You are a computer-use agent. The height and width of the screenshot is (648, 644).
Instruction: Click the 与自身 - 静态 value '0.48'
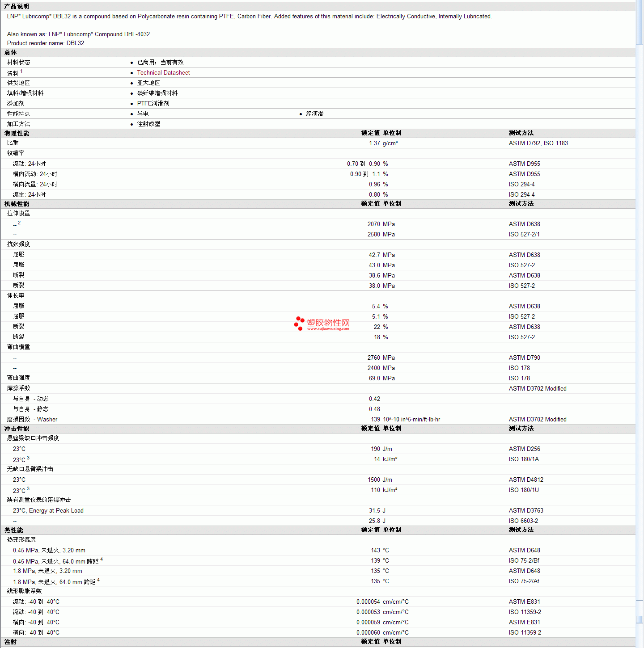tap(374, 409)
